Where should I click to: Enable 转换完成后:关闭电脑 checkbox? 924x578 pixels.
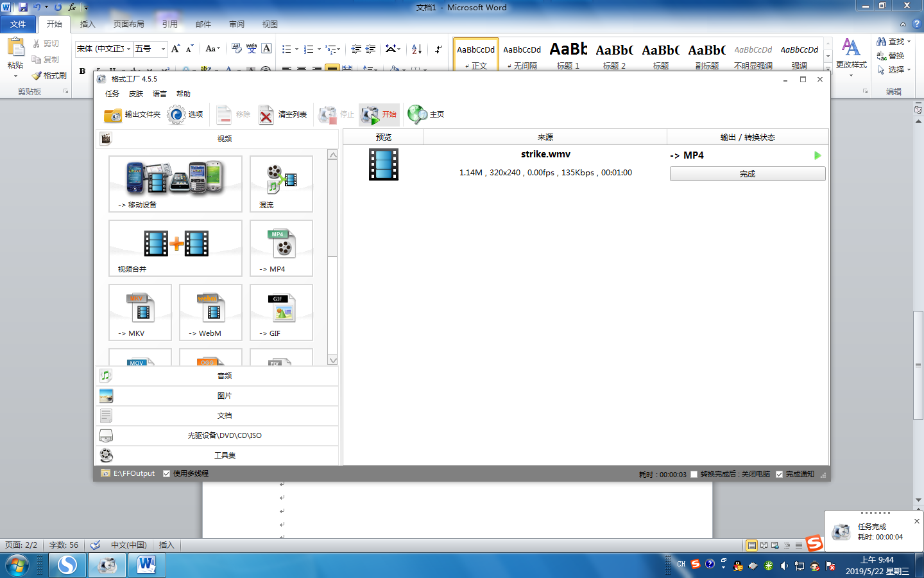pos(694,474)
